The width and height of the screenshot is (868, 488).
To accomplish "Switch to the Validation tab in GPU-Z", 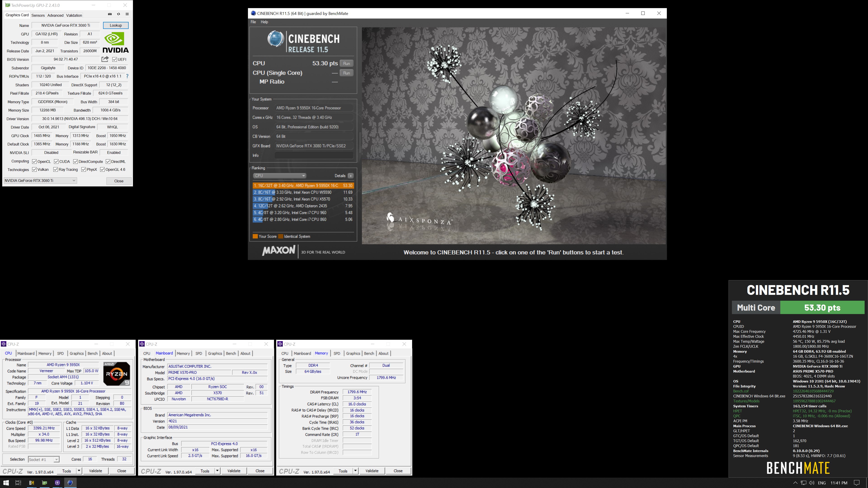I will pyautogui.click(x=74, y=15).
